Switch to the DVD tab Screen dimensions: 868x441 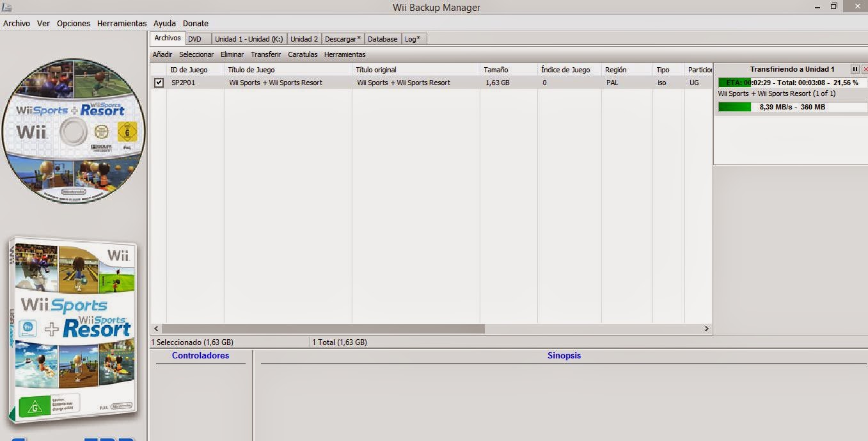point(197,38)
